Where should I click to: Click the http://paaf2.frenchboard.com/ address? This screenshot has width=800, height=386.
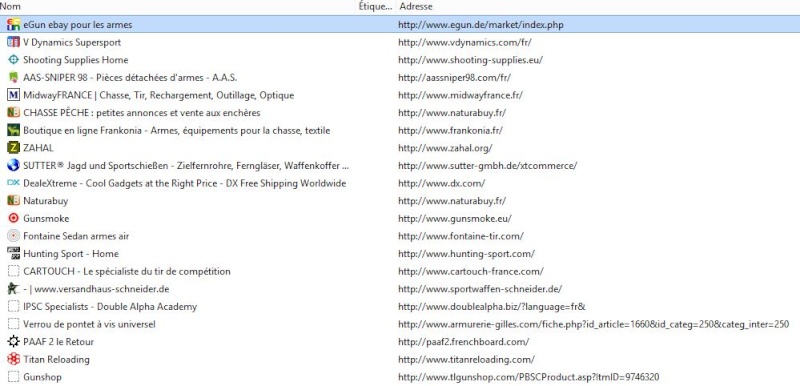coord(464,342)
